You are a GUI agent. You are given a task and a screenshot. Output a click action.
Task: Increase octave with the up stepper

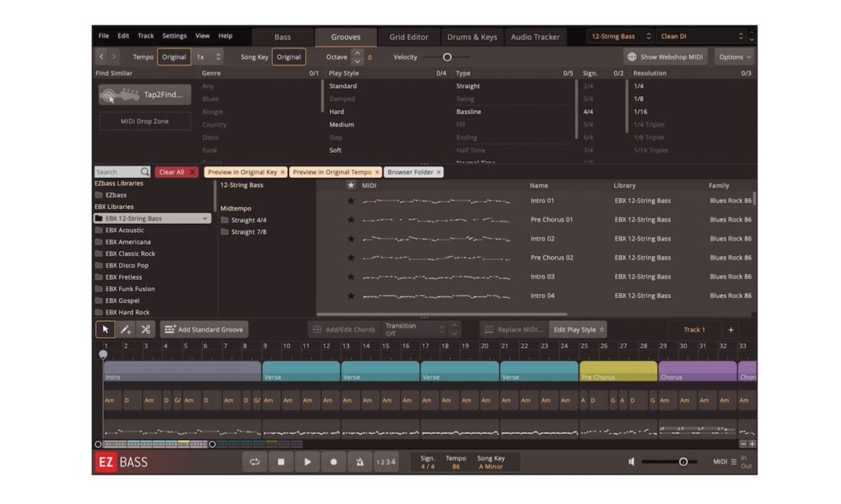tap(357, 53)
